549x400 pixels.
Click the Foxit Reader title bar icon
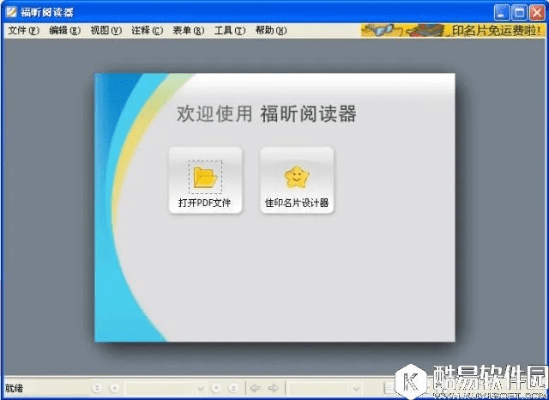point(11,12)
